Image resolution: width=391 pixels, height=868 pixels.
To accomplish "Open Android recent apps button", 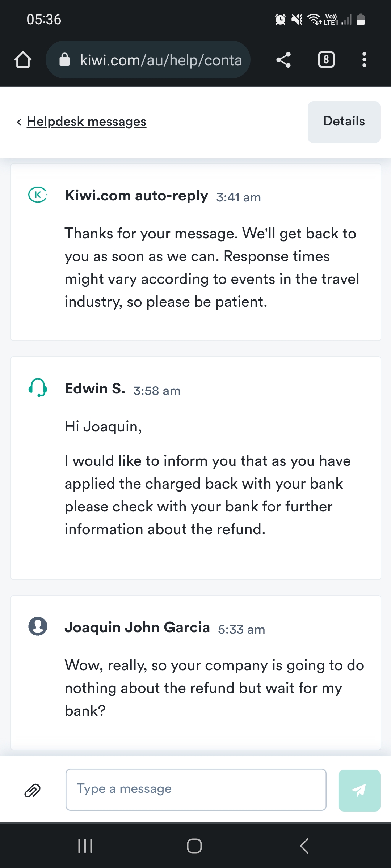I will click(x=85, y=846).
